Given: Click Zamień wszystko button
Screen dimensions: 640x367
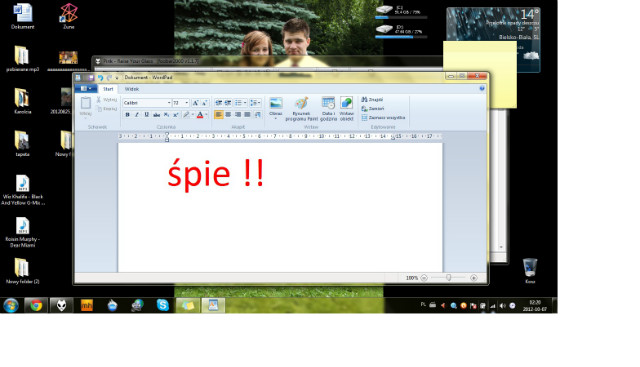Looking at the screenshot, I should tap(383, 118).
